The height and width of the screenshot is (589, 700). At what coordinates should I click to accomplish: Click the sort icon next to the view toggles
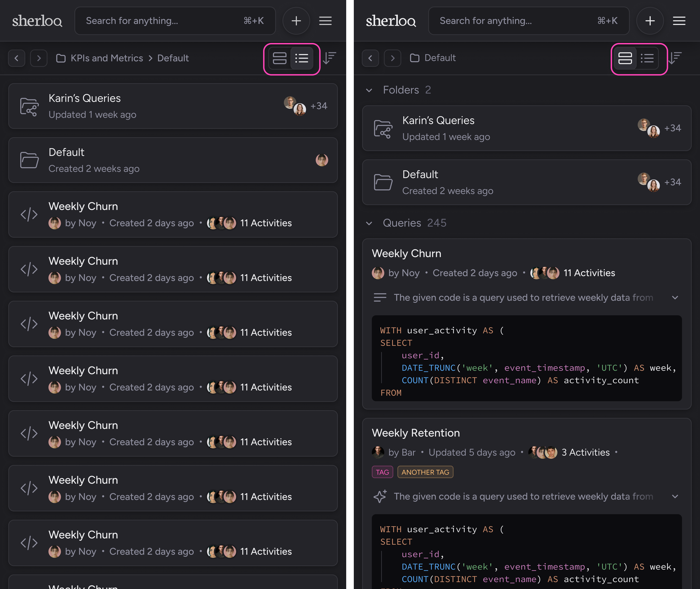[x=329, y=58]
